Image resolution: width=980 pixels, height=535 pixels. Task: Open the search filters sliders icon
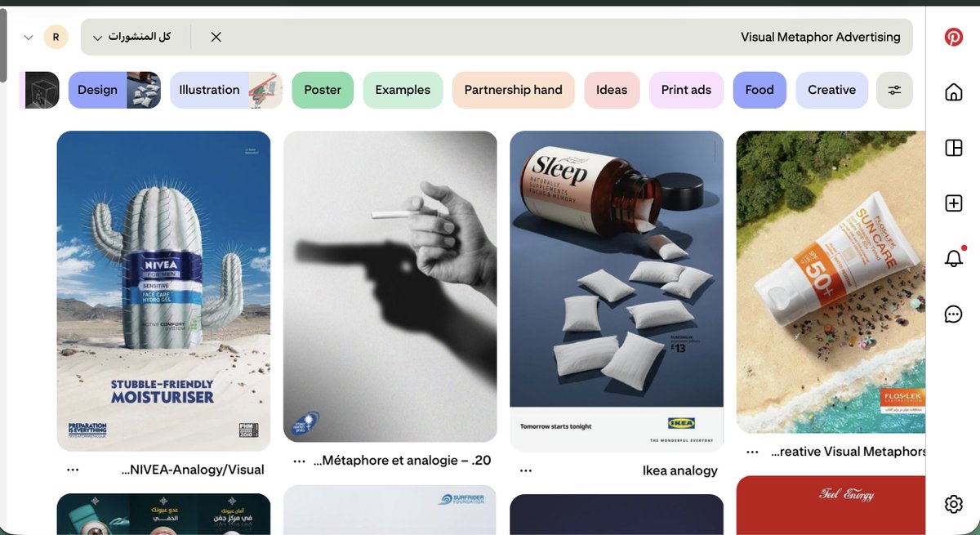pos(894,90)
